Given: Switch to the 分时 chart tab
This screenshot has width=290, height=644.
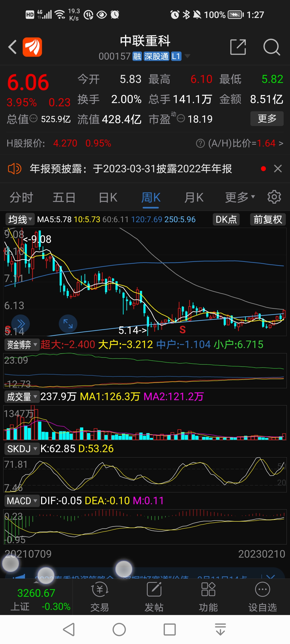Looking at the screenshot, I should pyautogui.click(x=21, y=197).
